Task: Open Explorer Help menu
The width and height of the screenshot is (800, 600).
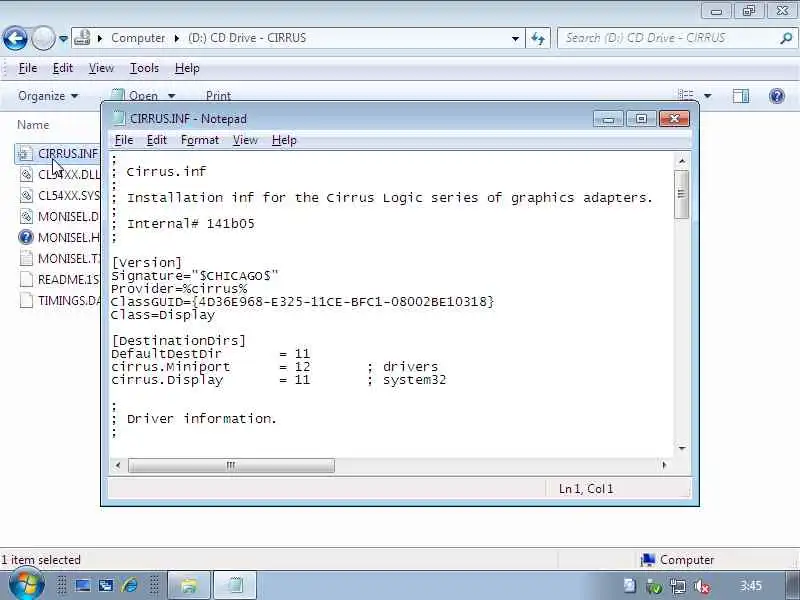Action: click(x=187, y=68)
